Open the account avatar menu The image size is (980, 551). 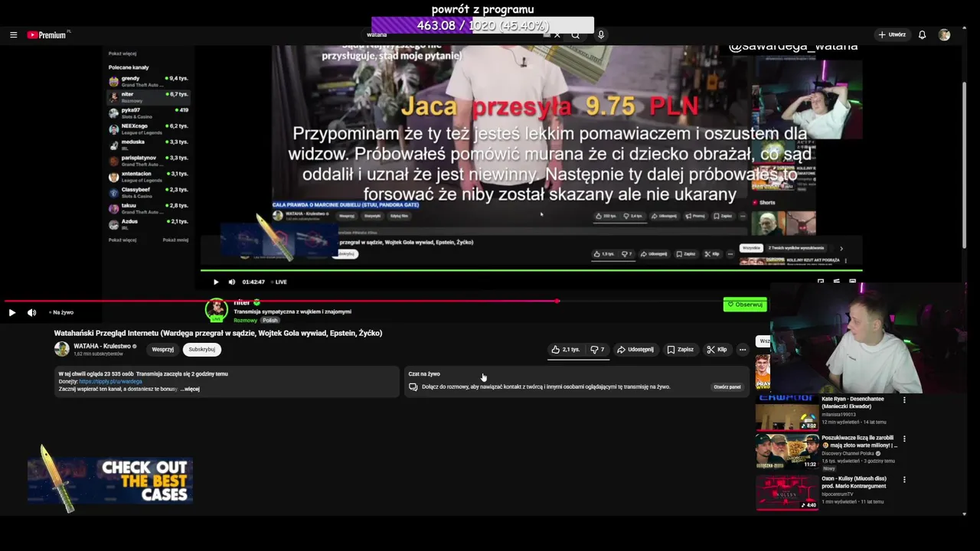(944, 34)
